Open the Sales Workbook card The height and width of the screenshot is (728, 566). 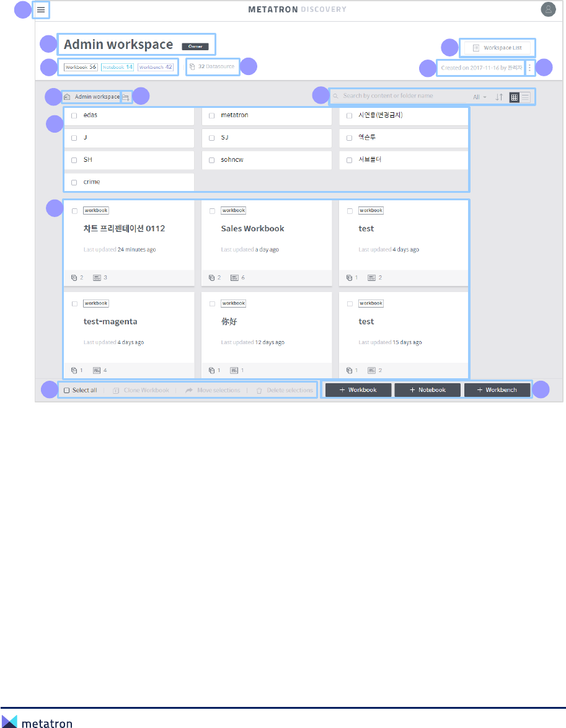pos(267,243)
